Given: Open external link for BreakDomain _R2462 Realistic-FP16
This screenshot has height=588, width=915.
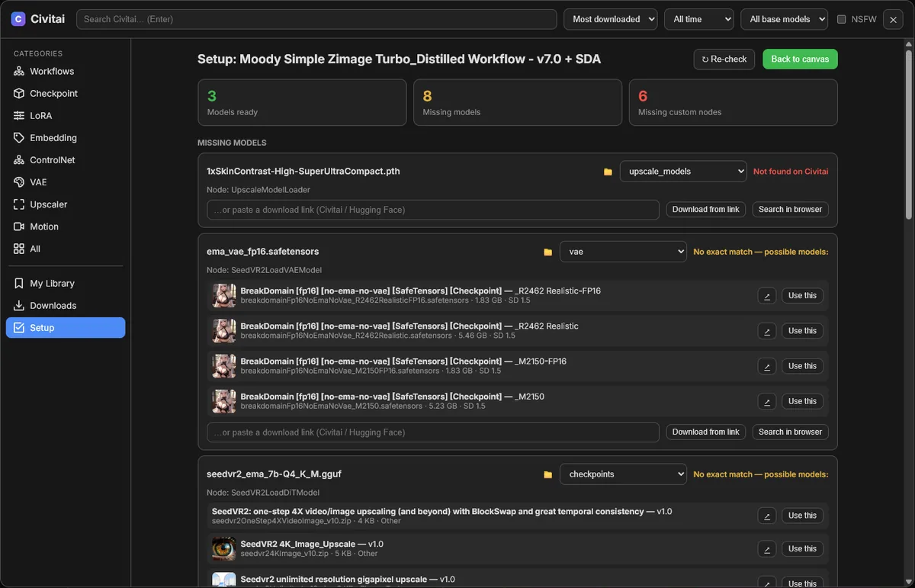Looking at the screenshot, I should 767,296.
